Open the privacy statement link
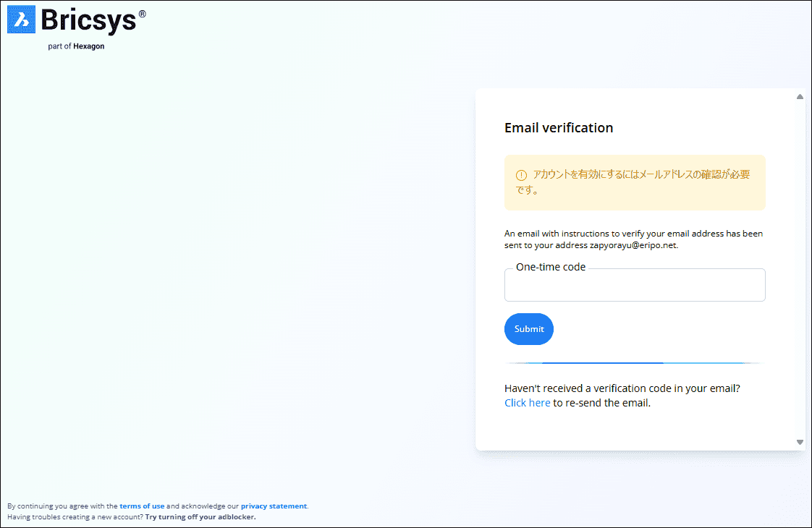Viewport: 812px width, 528px height. coord(274,506)
